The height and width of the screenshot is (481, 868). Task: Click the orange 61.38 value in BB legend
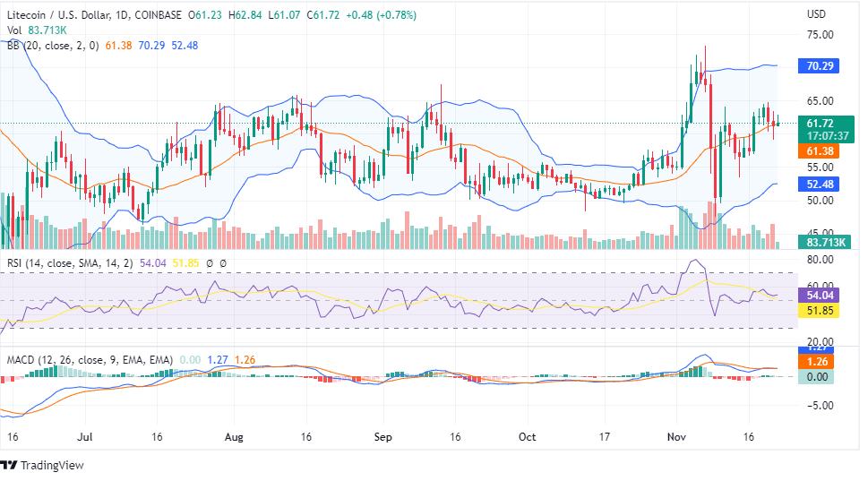[x=118, y=46]
